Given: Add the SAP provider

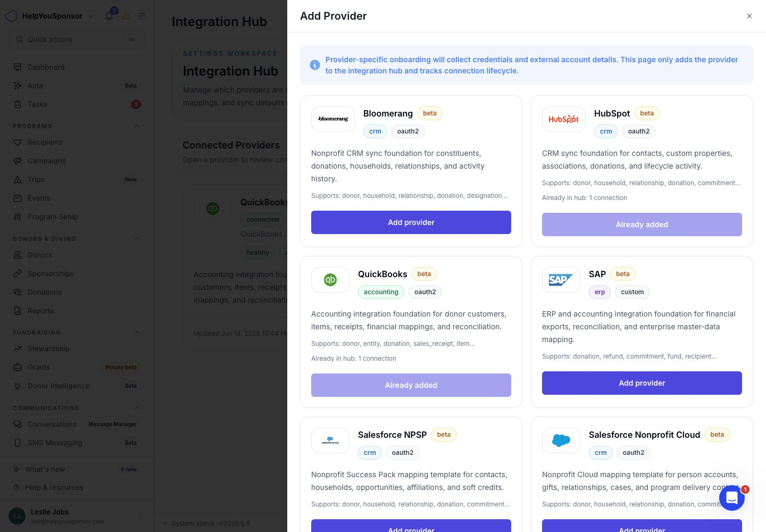Looking at the screenshot, I should point(642,383).
